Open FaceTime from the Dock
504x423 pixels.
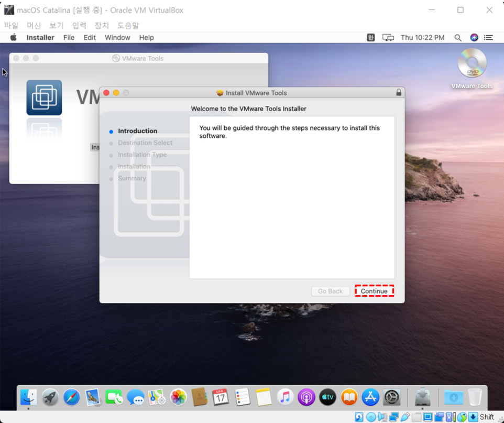coord(114,397)
